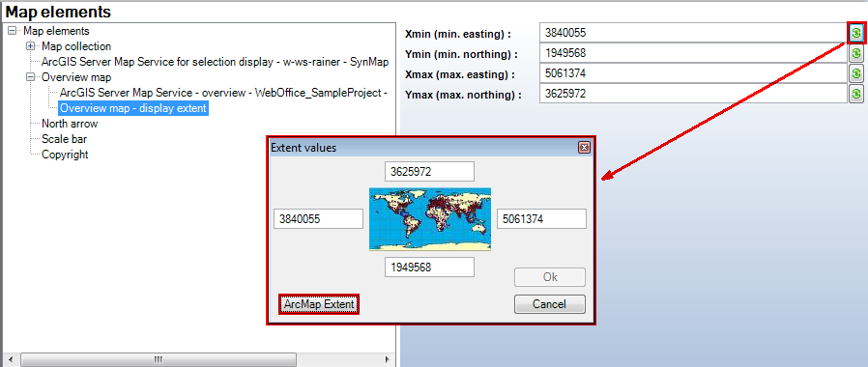Click the Ymin (min. northing) input field
Screen dimensions: 868x367
693,53
